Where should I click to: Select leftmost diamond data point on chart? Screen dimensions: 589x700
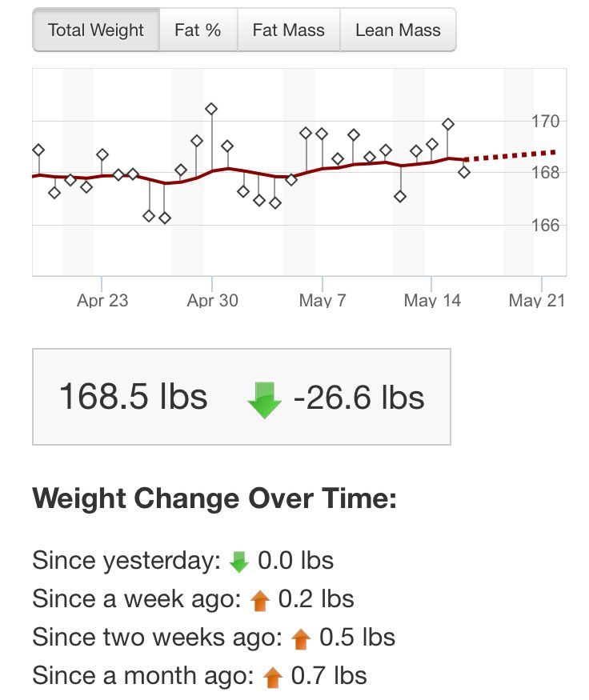pyautogui.click(x=38, y=150)
